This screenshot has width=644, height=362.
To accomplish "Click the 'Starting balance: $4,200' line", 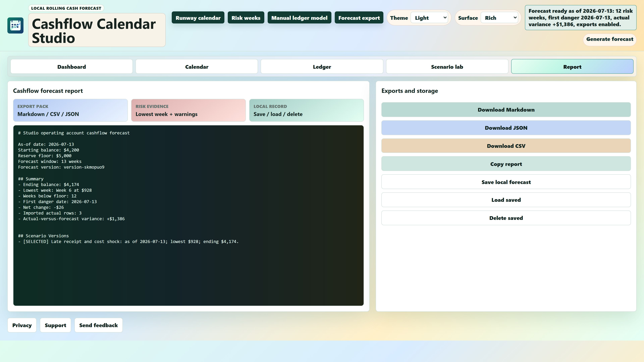I will pos(48,150).
